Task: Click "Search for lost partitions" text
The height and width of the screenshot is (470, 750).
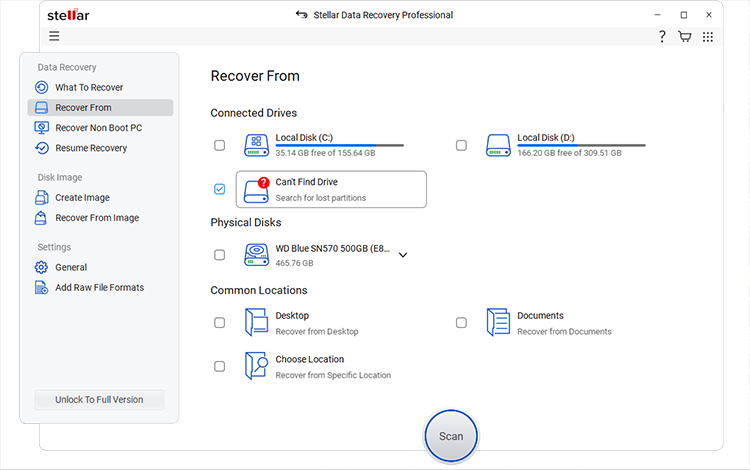Action: (320, 198)
